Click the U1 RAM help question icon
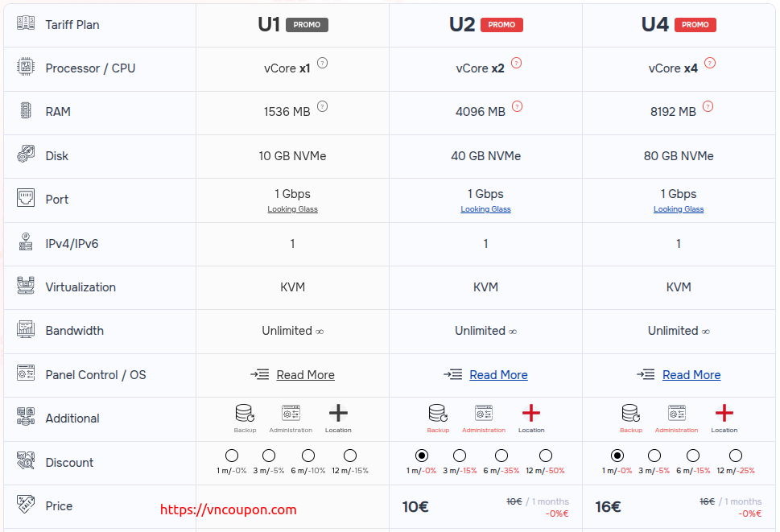This screenshot has height=532, width=780. [322, 106]
